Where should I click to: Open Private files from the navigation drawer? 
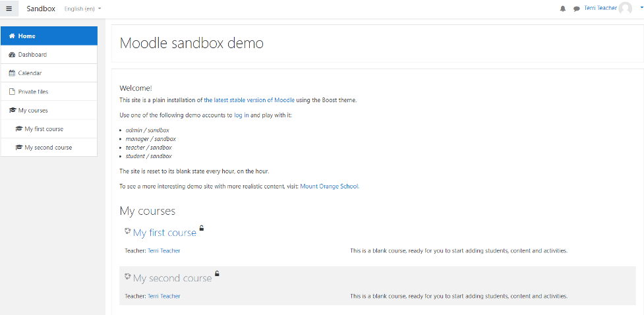tap(49, 92)
